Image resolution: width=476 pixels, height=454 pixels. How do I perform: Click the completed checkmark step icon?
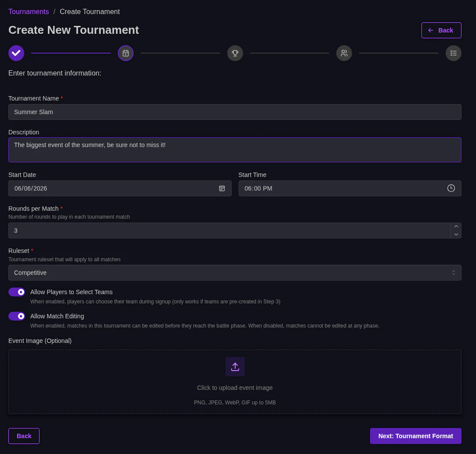[x=16, y=53]
